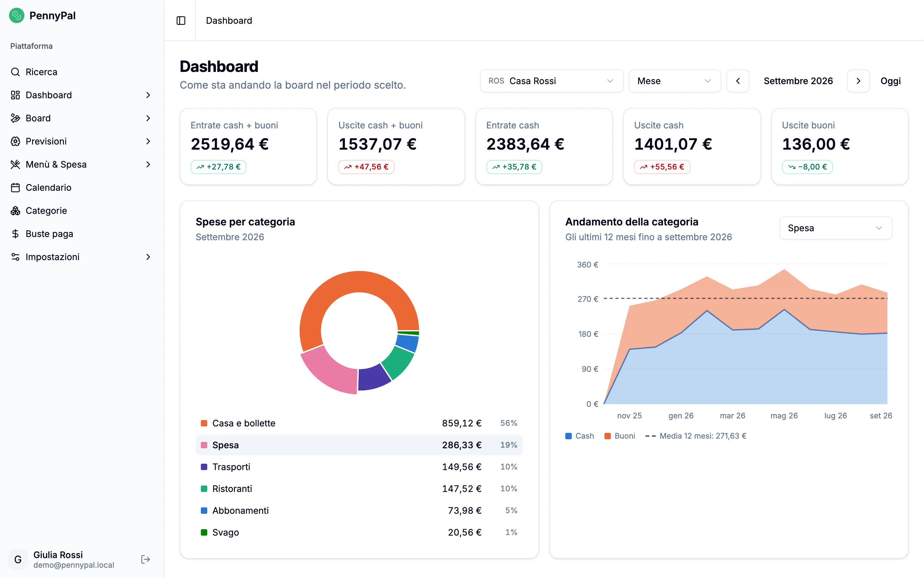Click the logout icon next to Giulia Rossi

(x=145, y=559)
